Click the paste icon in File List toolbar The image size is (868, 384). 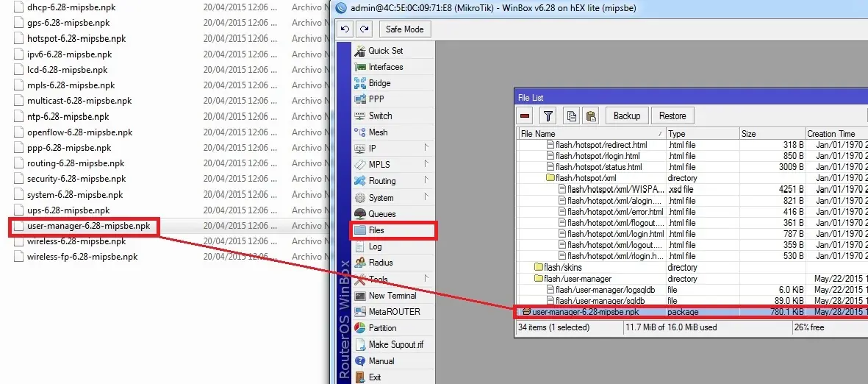point(591,115)
